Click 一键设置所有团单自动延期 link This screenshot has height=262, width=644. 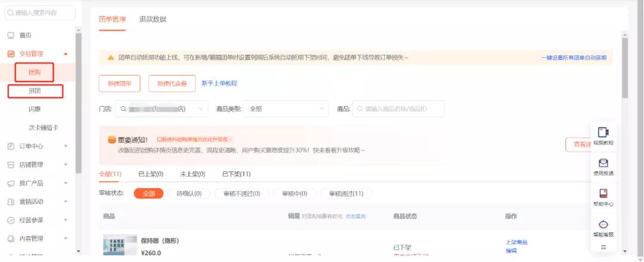574,58
